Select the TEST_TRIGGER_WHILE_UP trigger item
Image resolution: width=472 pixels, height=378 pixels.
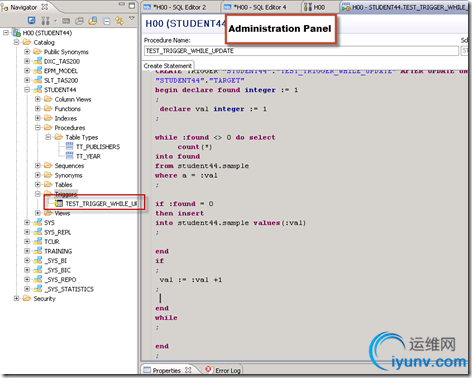[101, 204]
